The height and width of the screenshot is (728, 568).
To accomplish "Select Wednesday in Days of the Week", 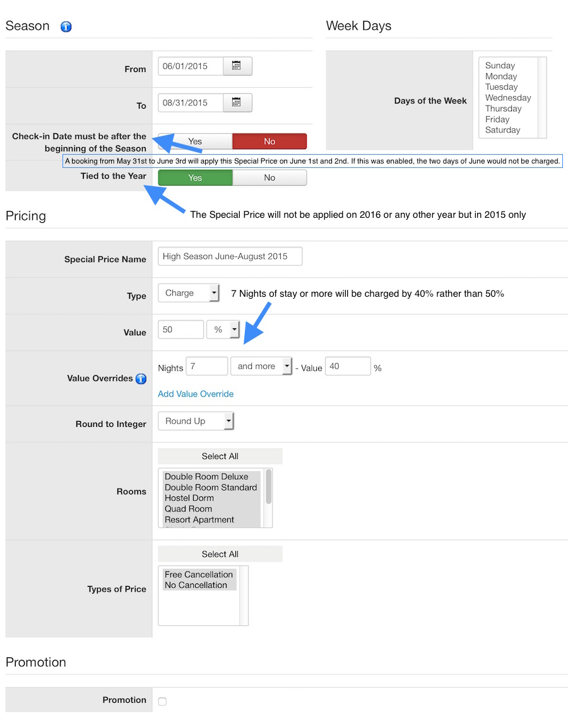I will coord(507,98).
